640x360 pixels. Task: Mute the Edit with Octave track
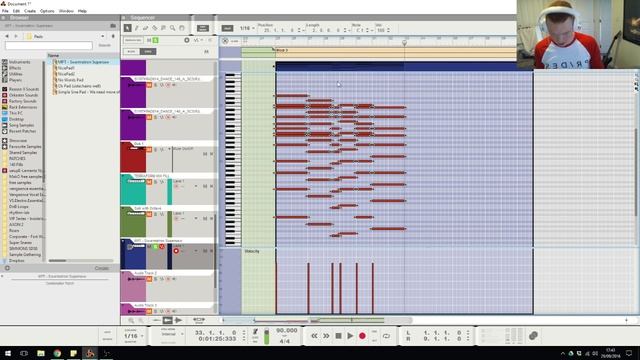tap(149, 214)
